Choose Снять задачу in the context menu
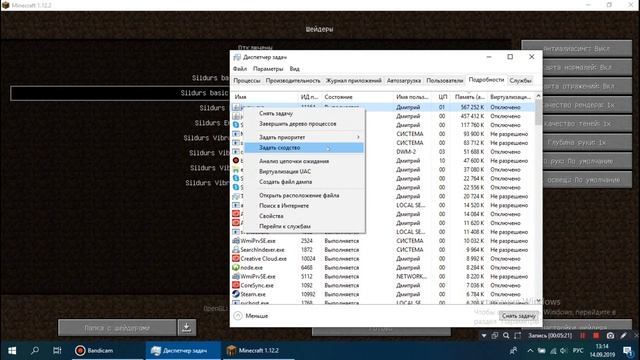The height and width of the screenshot is (360, 640). (x=304, y=113)
